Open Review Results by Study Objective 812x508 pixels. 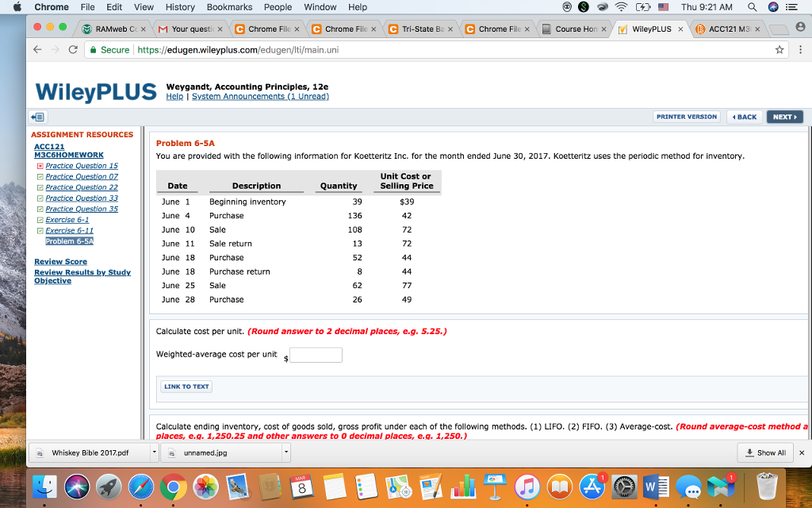[82, 276]
